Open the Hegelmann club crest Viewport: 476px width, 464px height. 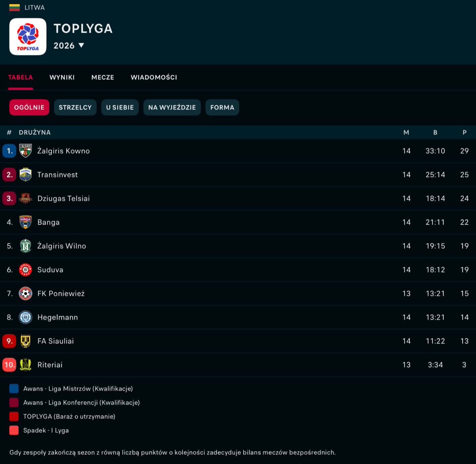point(25,317)
